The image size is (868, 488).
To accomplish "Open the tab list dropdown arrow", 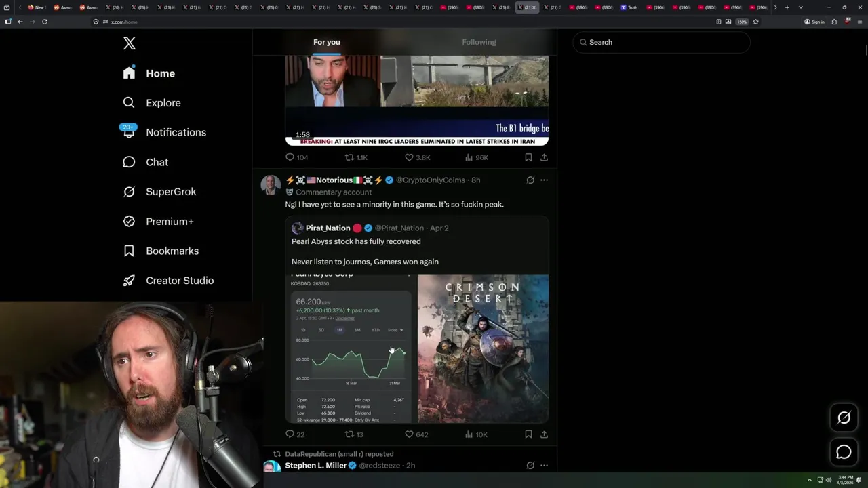I will click(801, 7).
